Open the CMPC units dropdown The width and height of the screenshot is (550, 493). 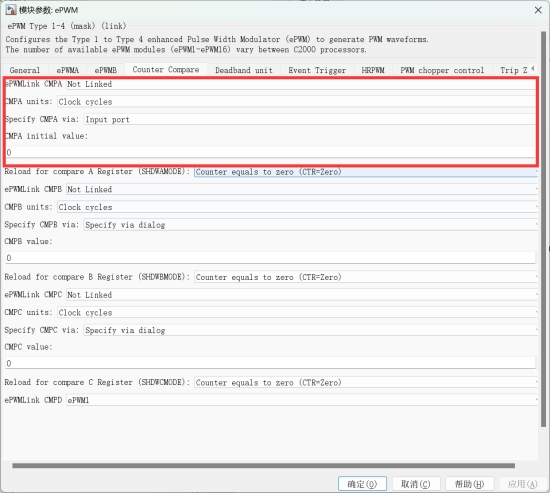tap(297, 312)
